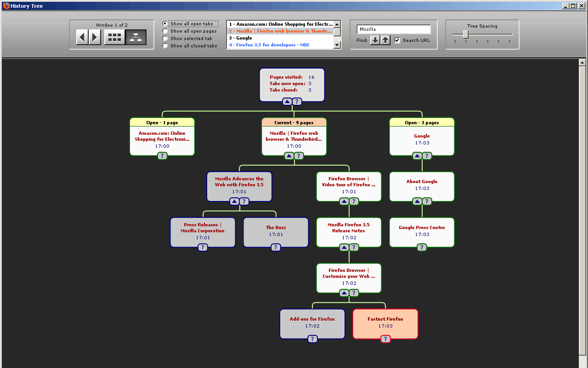588x368 pixels.
Task: Switch to thumbnail grid view
Action: tap(114, 37)
